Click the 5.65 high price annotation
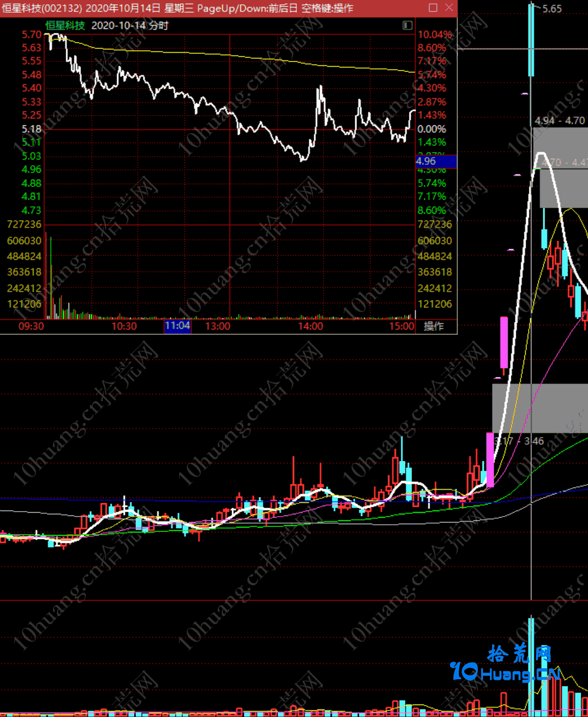 click(x=552, y=9)
